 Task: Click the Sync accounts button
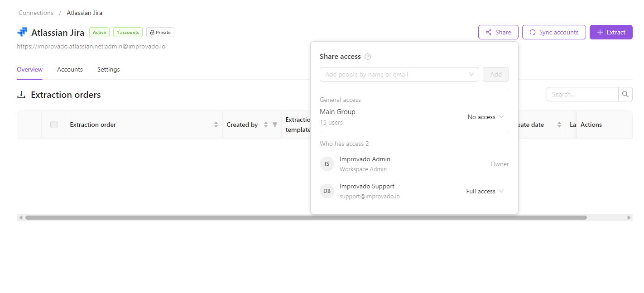pos(554,32)
